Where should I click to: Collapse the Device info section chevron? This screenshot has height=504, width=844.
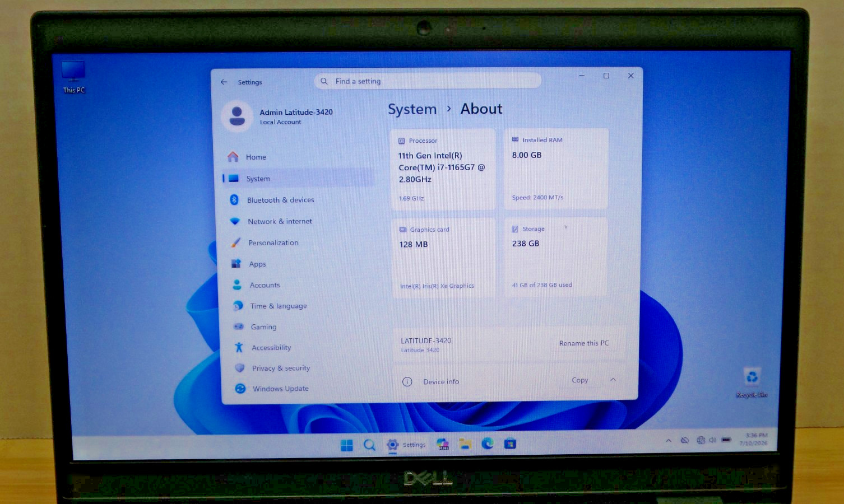(x=613, y=380)
